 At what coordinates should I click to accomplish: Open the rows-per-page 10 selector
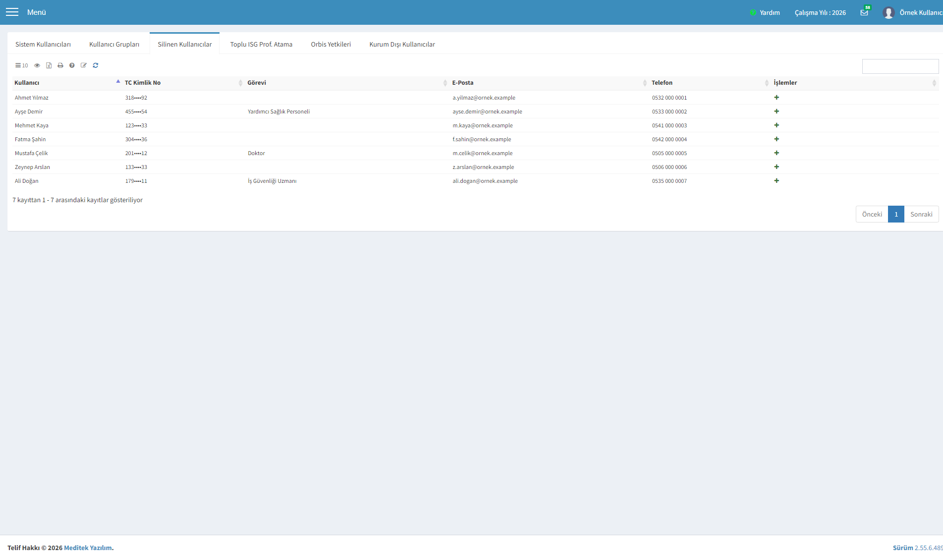[x=22, y=65]
